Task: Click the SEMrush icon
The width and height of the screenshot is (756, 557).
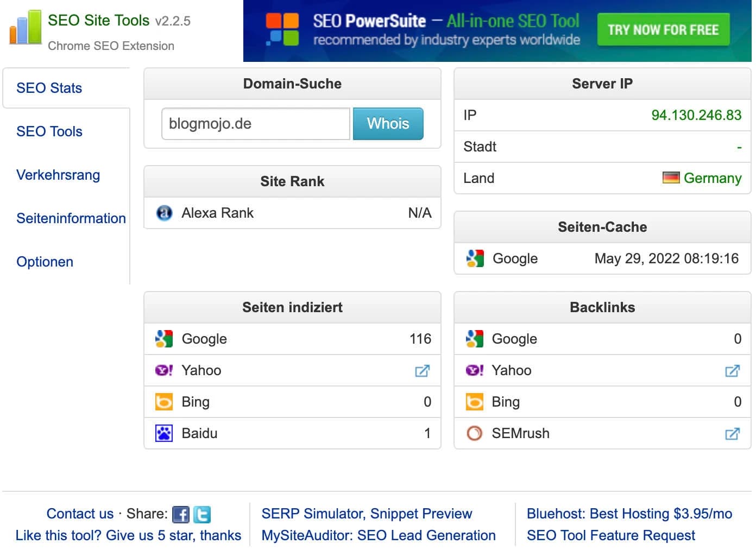Action: tap(474, 433)
